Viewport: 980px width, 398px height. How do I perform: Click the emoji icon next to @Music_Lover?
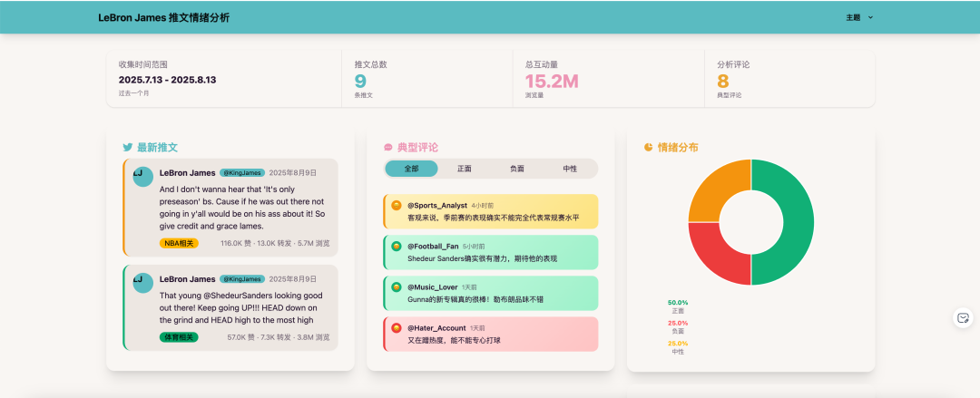(x=397, y=287)
